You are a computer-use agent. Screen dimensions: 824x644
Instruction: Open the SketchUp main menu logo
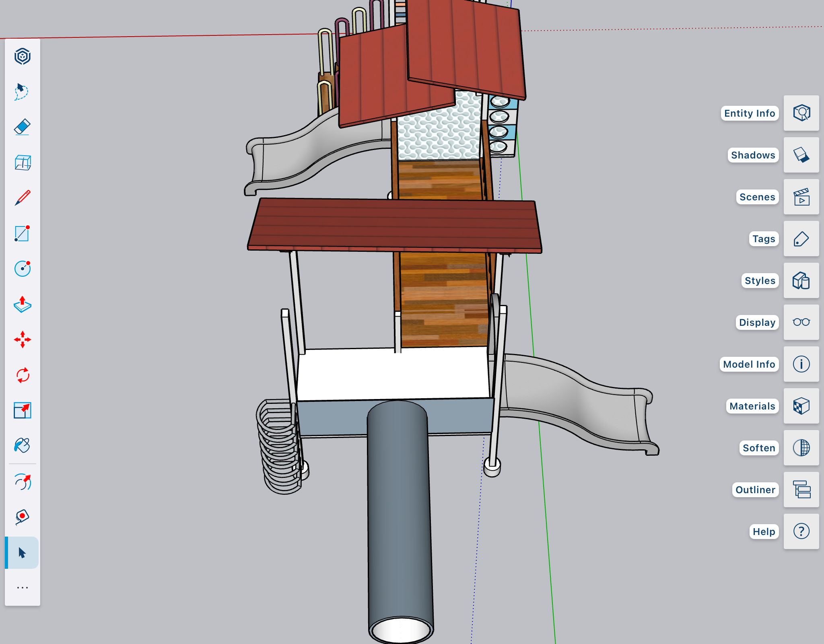23,56
